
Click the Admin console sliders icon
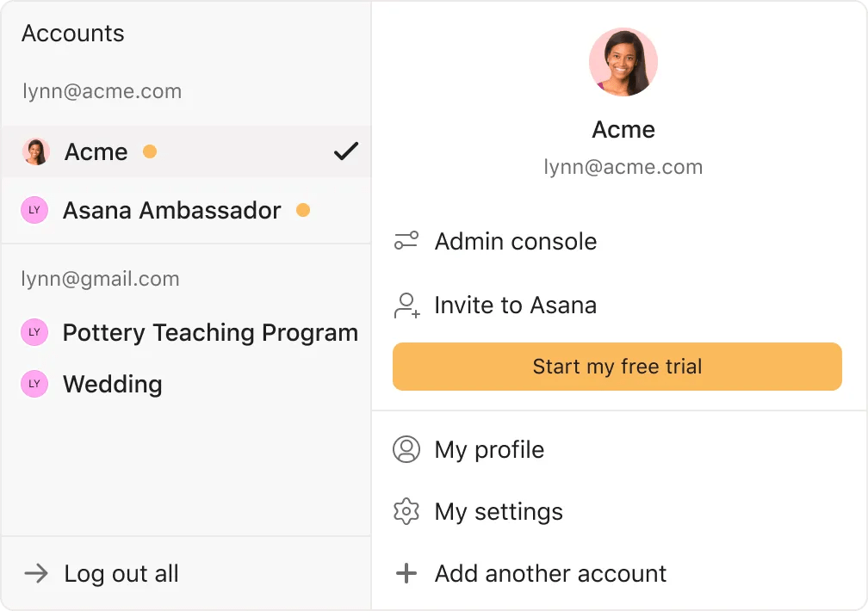tap(406, 241)
